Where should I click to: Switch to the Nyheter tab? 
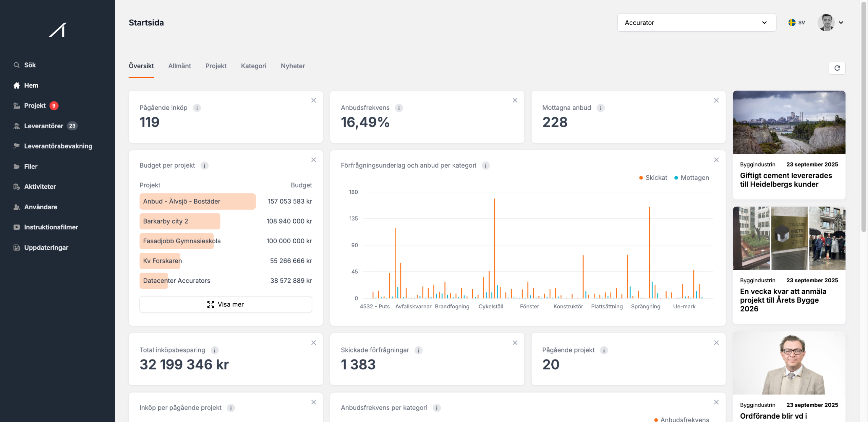[293, 66]
